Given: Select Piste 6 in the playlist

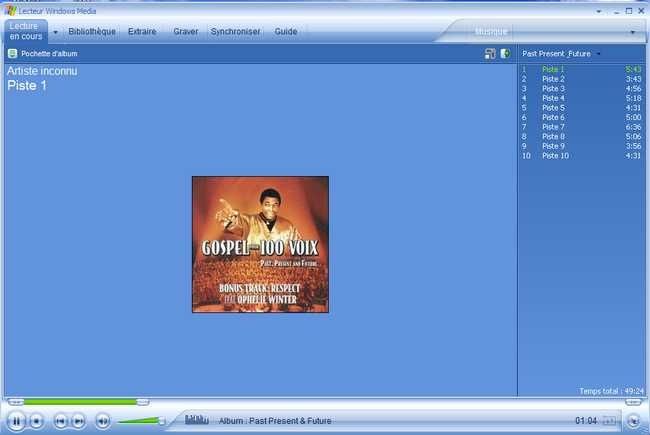Looking at the screenshot, I should coord(582,117).
